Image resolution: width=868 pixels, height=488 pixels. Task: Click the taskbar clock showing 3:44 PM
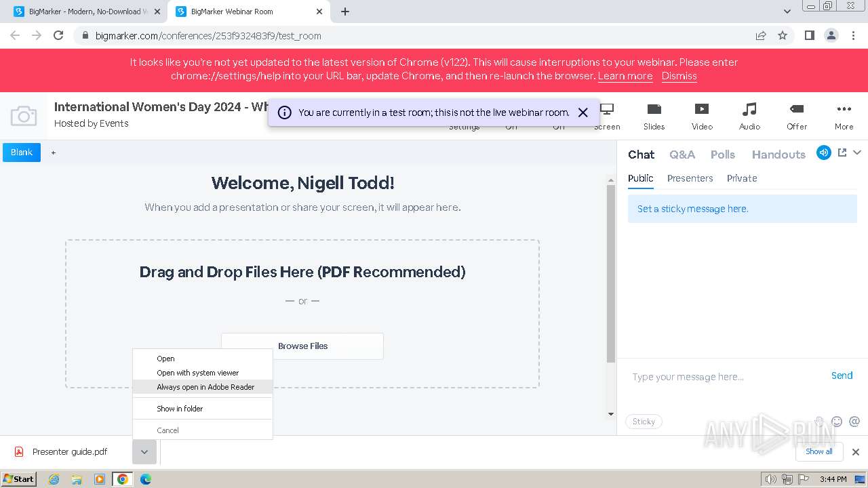[833, 479]
